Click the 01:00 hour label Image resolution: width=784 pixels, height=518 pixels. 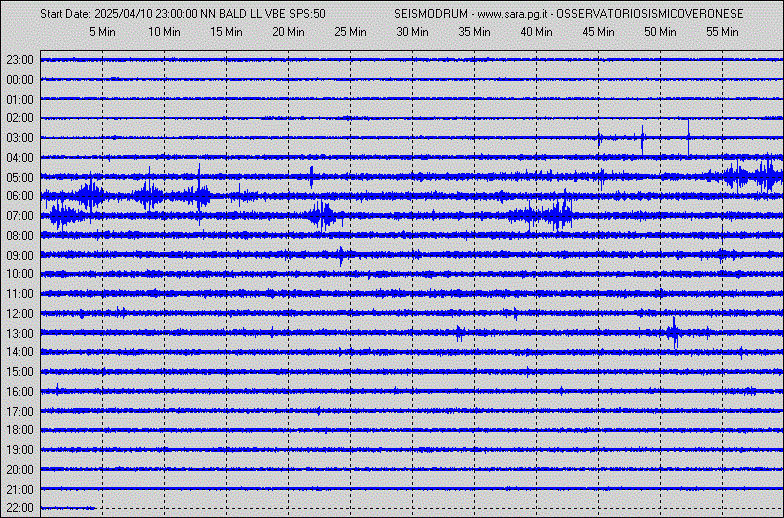(20, 100)
